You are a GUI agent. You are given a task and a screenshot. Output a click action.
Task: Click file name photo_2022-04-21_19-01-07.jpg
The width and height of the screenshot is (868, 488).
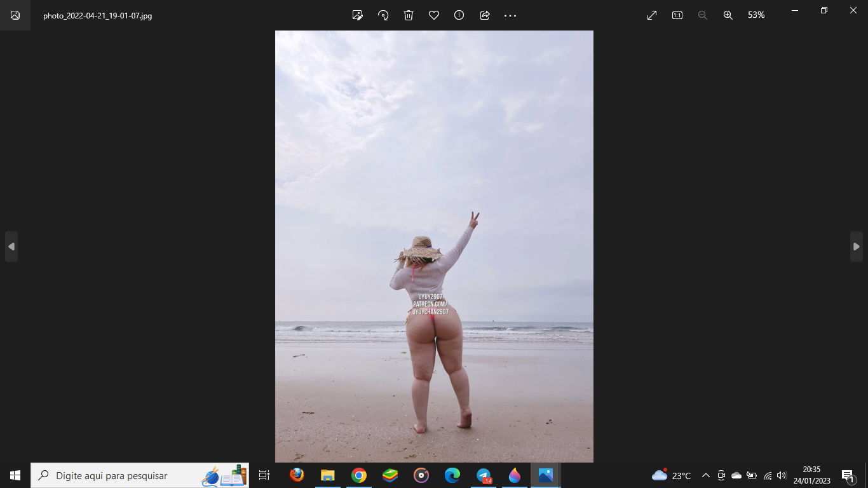pyautogui.click(x=97, y=16)
